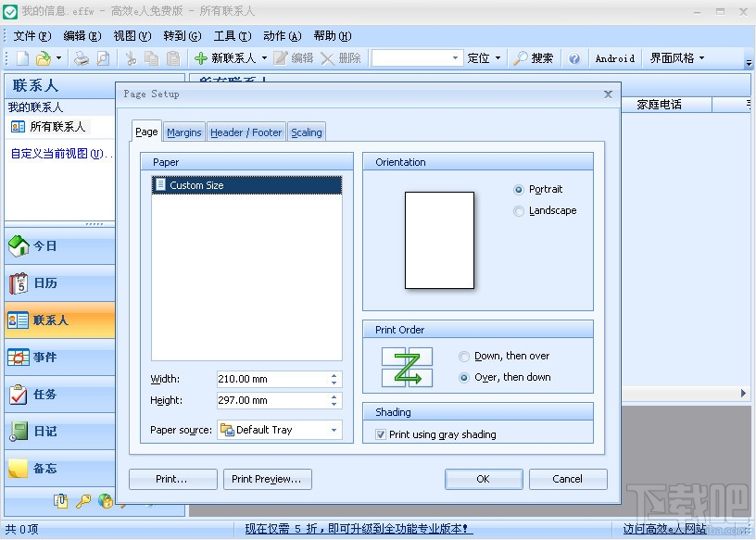Click the Open folder toolbar icon
The image size is (756, 540).
point(44,58)
